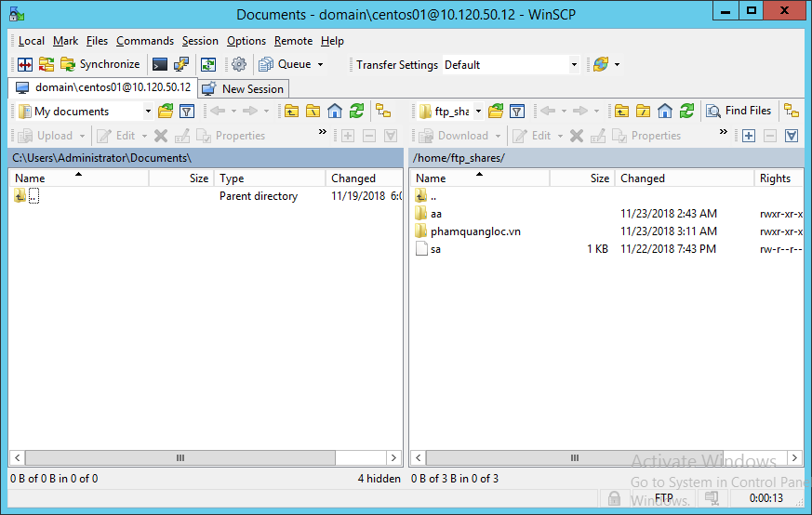This screenshot has width=812, height=515.
Task: Click the Find Files button
Action: [739, 111]
